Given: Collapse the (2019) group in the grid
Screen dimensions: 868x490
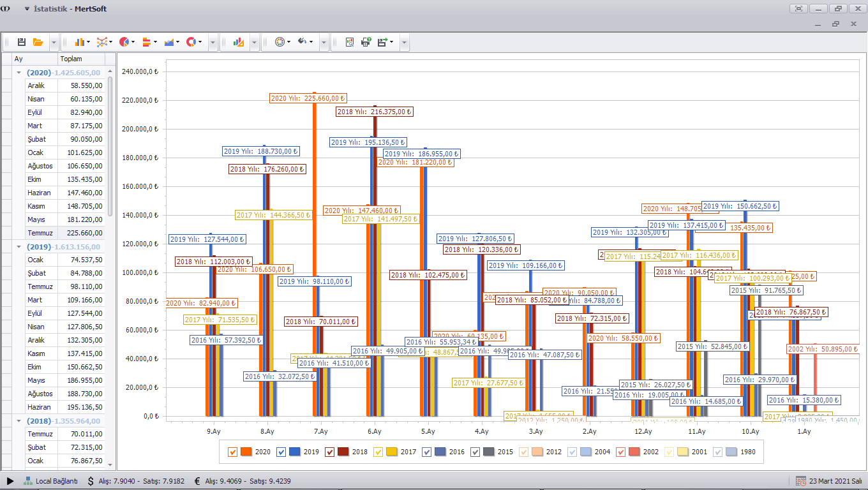Looking at the screenshot, I should (x=19, y=246).
